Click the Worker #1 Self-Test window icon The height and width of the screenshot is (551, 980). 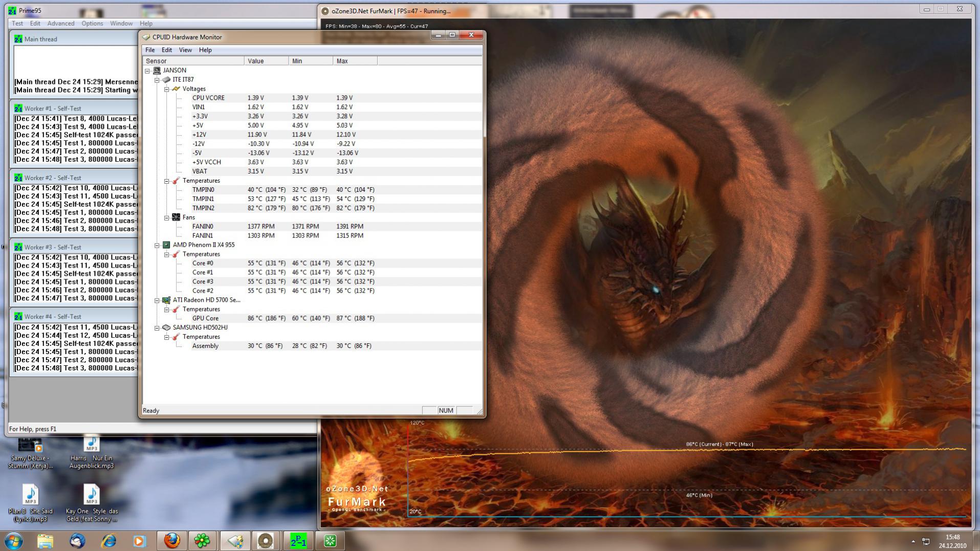pos(18,108)
